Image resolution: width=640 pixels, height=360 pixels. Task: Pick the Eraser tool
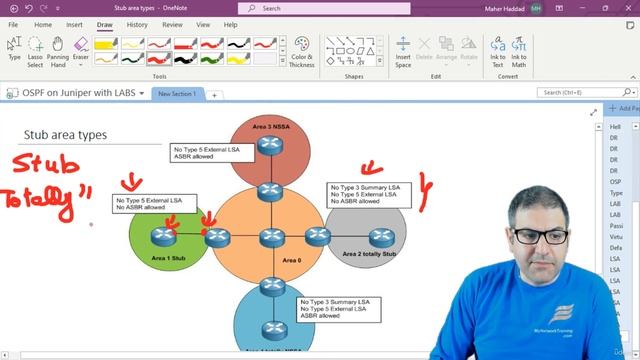pyautogui.click(x=80, y=48)
